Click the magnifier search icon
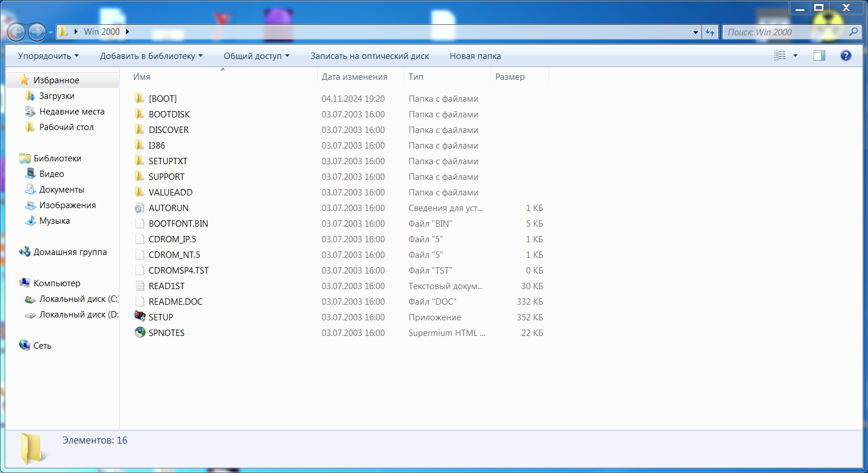 coord(854,32)
